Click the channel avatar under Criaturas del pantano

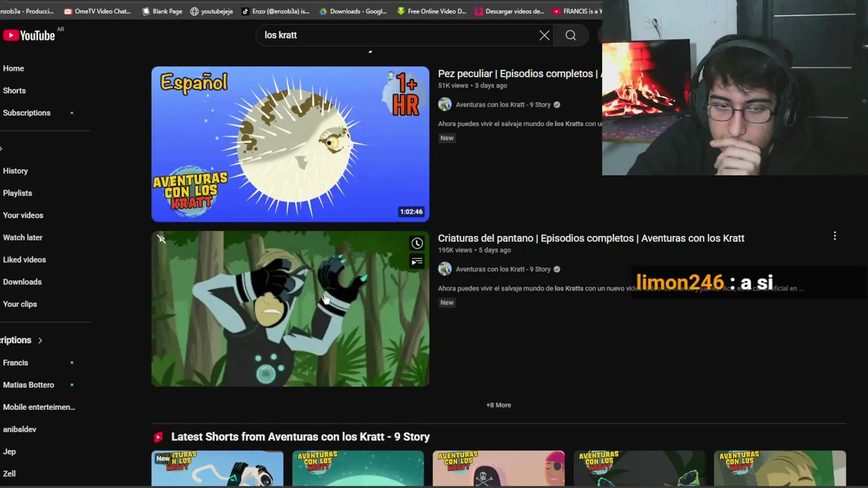tap(445, 269)
